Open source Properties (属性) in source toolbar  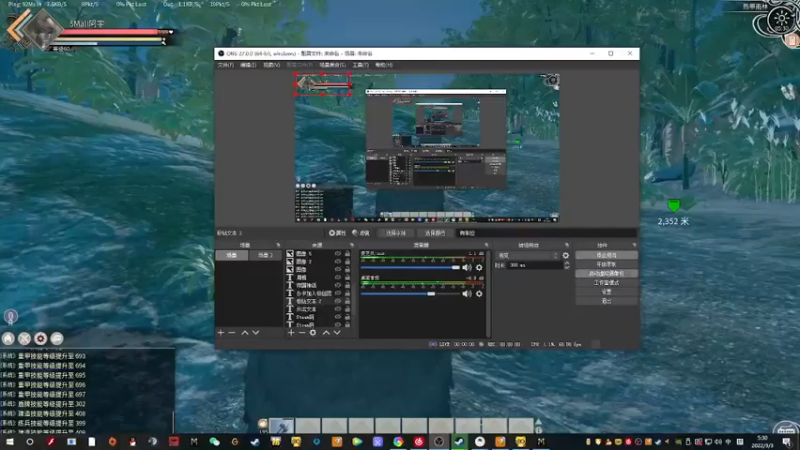pos(338,233)
